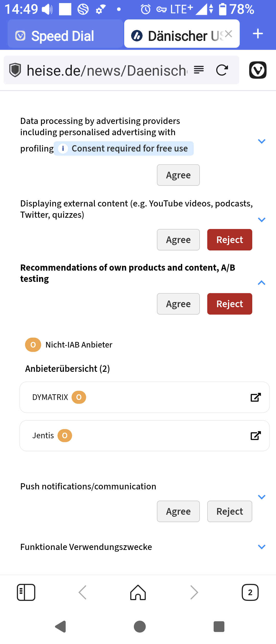Reject Push notifications/communication
The image size is (276, 644).
pos(229,511)
